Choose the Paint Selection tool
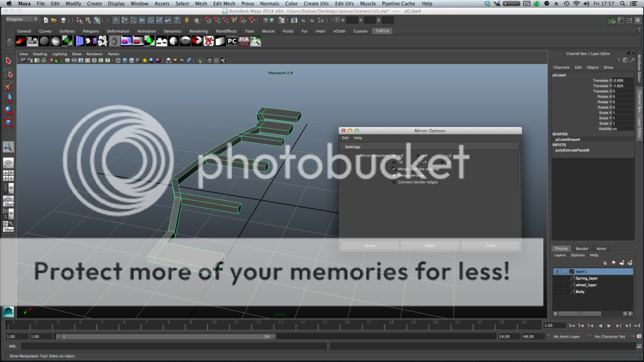Screen dimensions: 644x362 pos(9,85)
